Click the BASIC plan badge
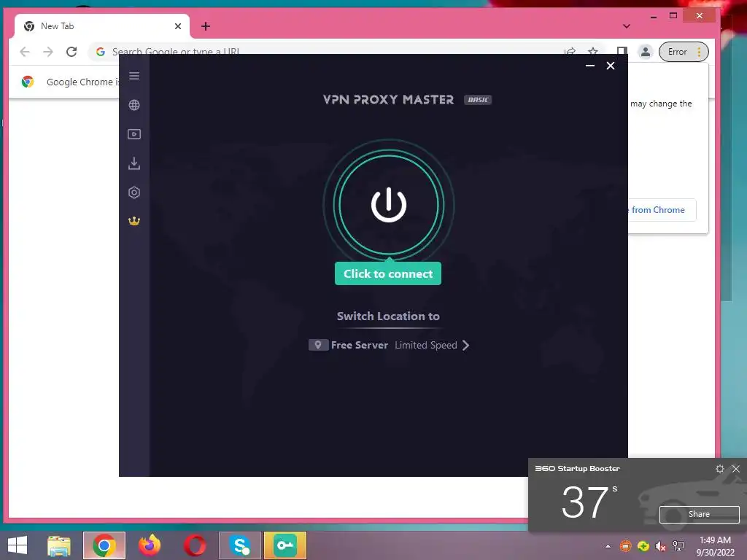Viewport: 747px width, 560px height. 478,99
